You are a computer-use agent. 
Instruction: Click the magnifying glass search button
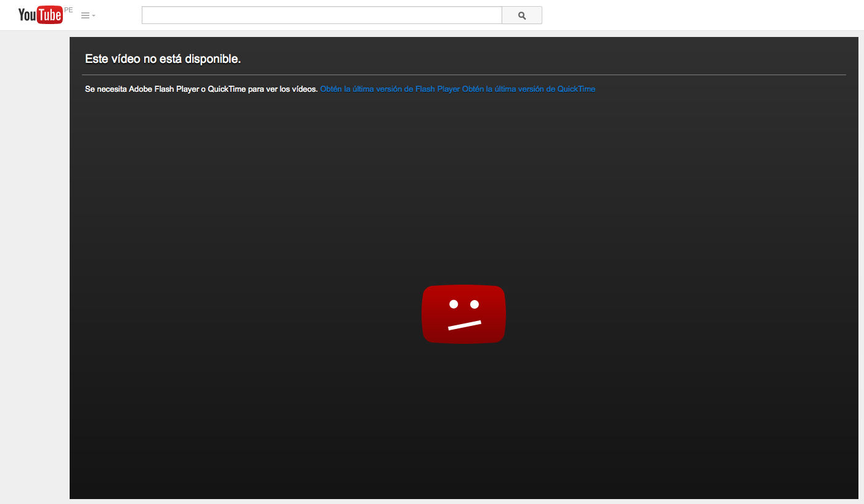522,15
